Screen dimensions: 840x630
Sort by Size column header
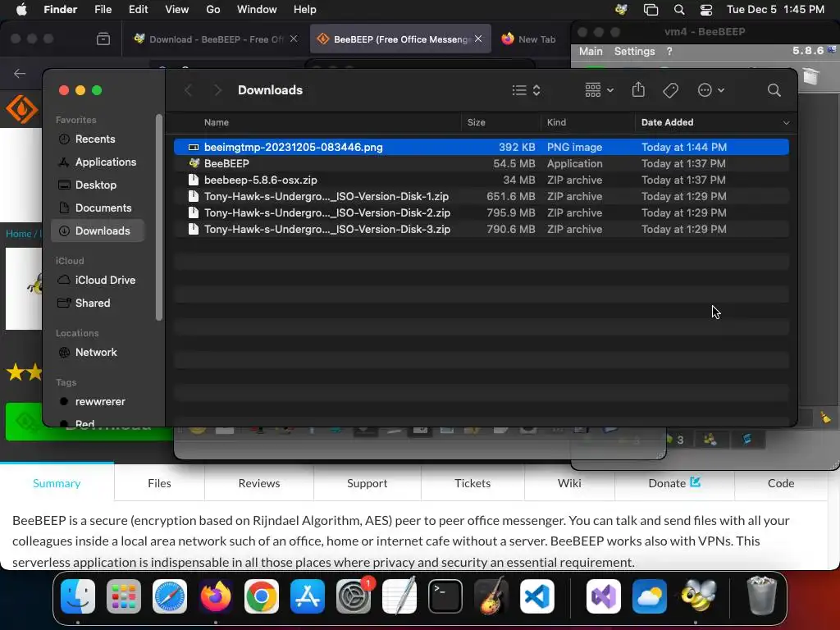[500, 123]
